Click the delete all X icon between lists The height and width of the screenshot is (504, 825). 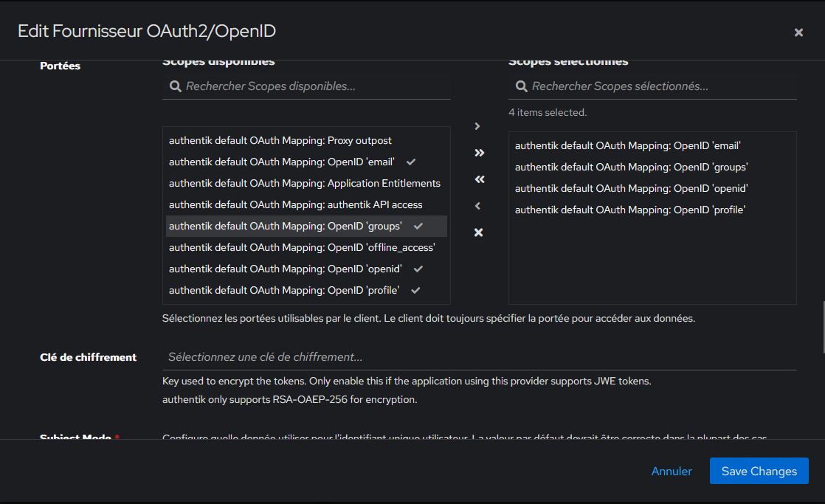click(478, 232)
